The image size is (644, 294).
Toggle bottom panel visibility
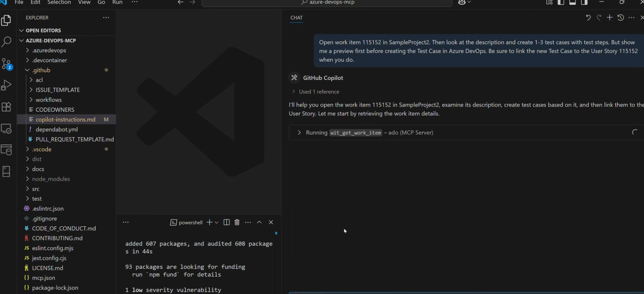572,2
